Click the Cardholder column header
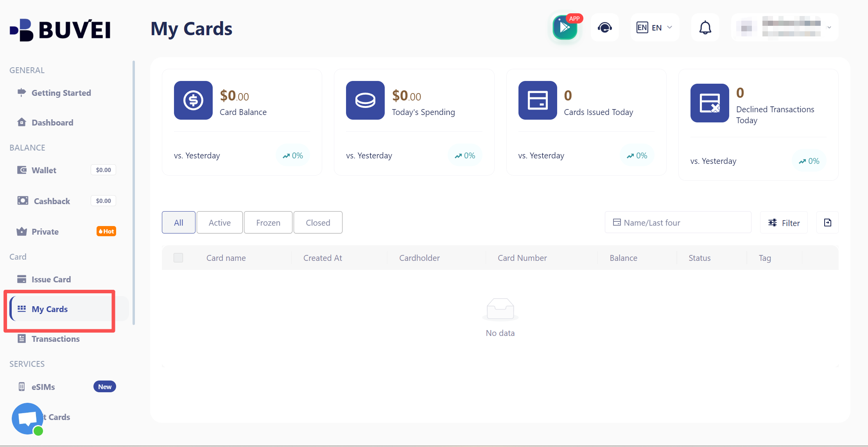This screenshot has height=447, width=868. tap(419, 258)
